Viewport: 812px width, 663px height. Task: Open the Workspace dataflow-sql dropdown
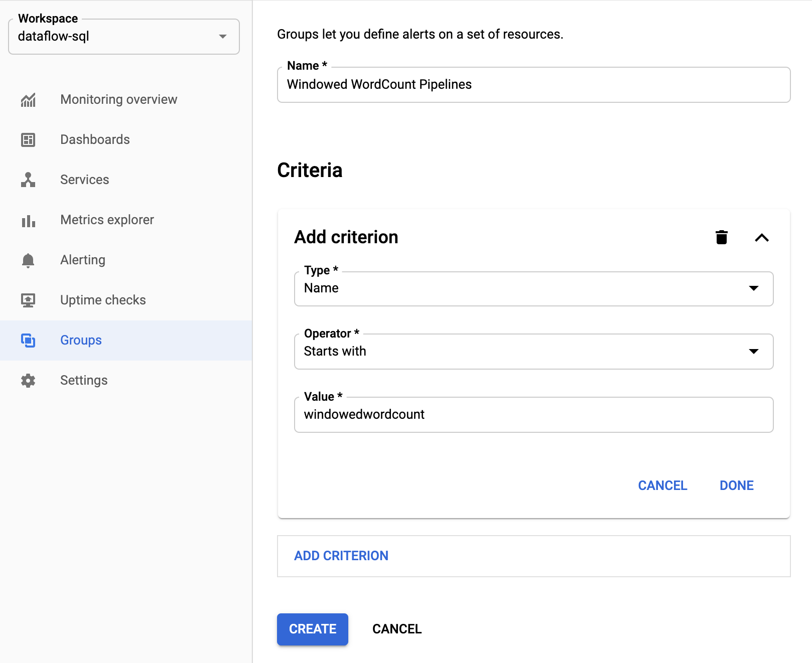coord(123,37)
